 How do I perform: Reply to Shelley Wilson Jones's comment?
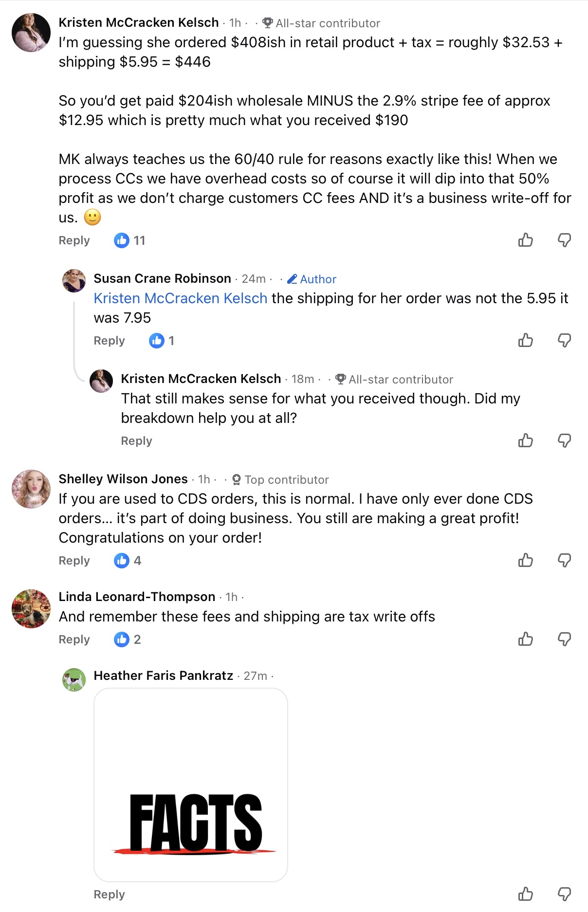point(74,561)
